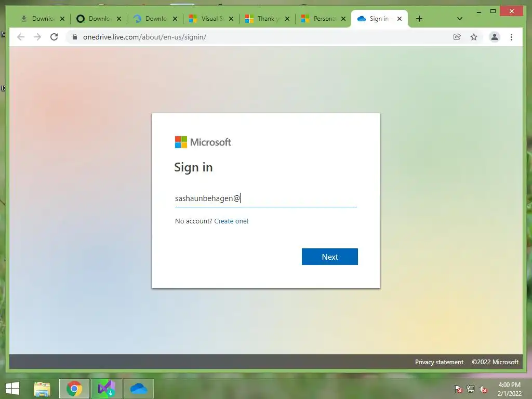Click the Microsoft logo

coord(203,142)
